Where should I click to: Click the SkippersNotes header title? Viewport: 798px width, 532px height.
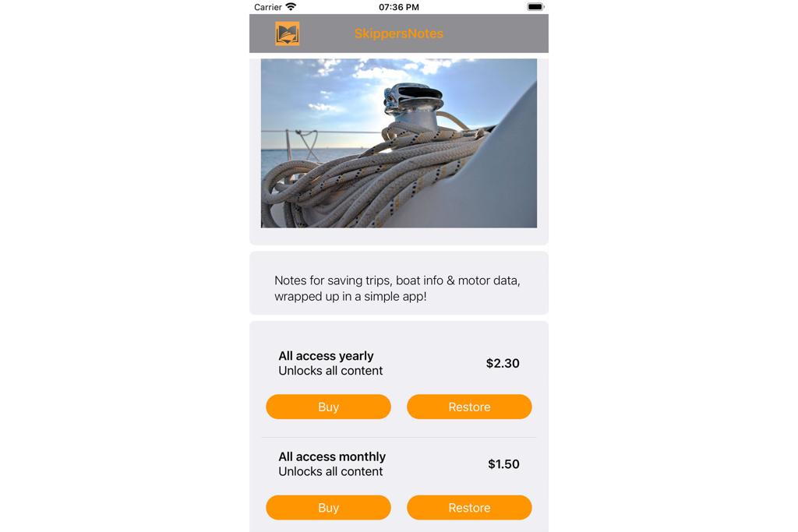coord(399,33)
